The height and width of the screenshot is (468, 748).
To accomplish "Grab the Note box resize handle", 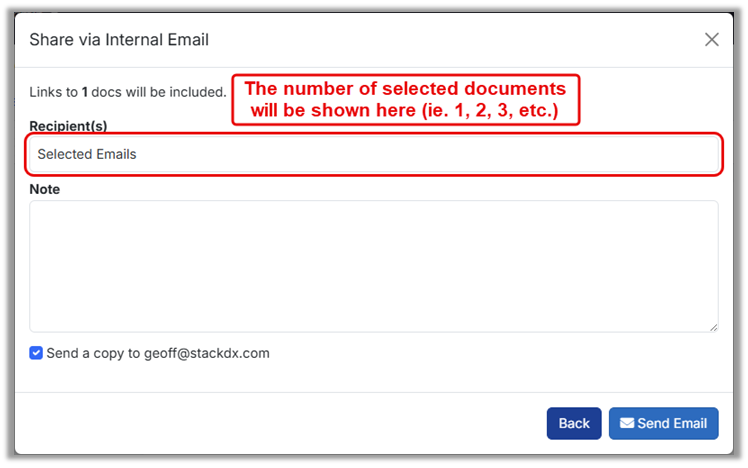I will pyautogui.click(x=713, y=326).
